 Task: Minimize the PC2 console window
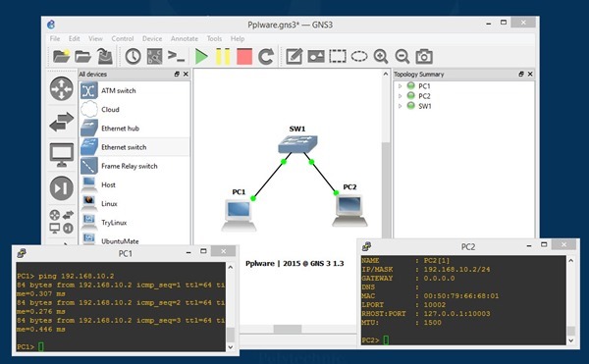[x=529, y=246]
